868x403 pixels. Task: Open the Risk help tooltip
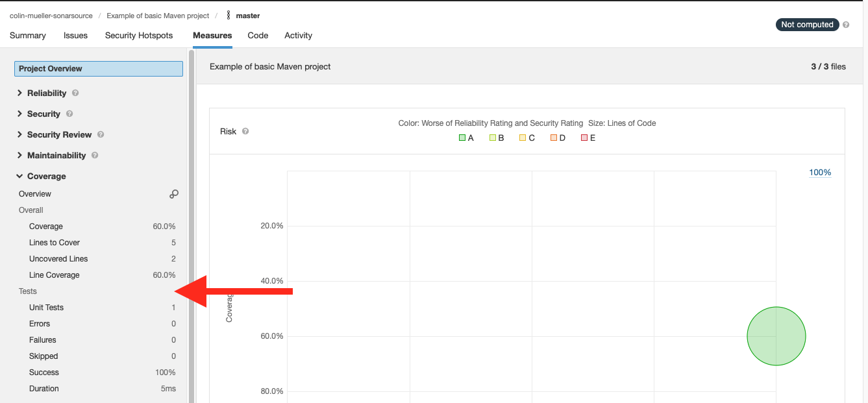pyautogui.click(x=245, y=130)
